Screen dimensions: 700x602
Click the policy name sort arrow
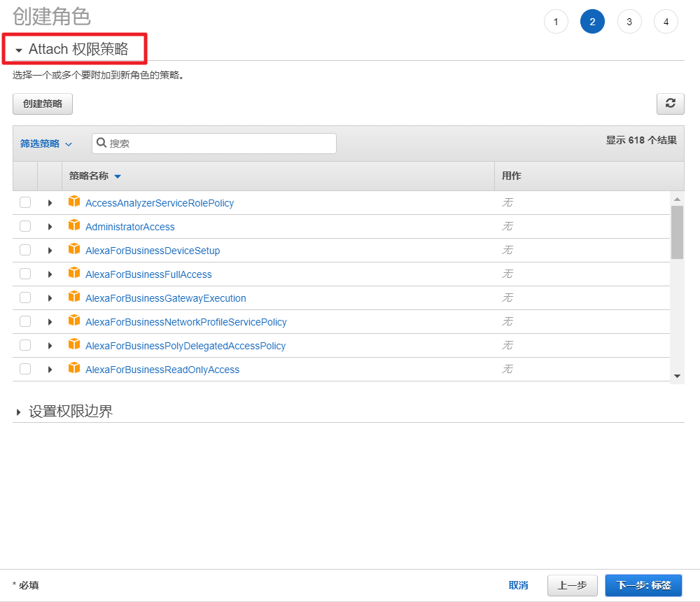(118, 176)
